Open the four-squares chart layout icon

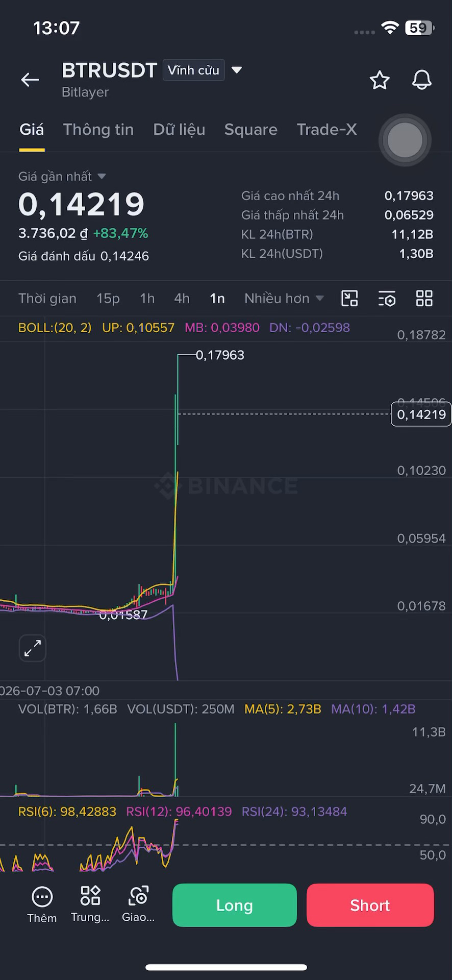424,299
